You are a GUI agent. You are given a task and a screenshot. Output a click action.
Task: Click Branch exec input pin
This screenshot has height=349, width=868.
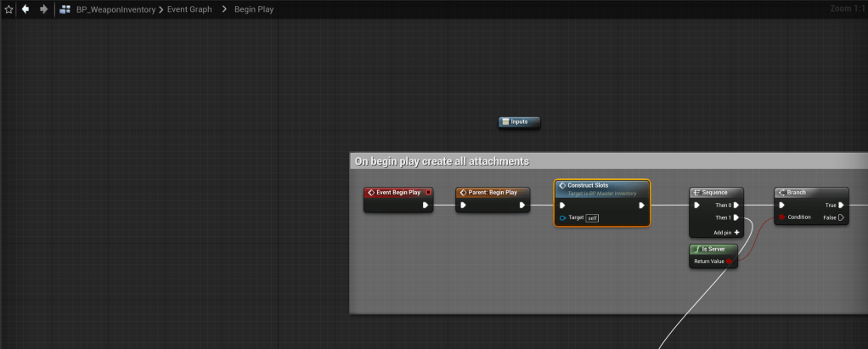[781, 205]
